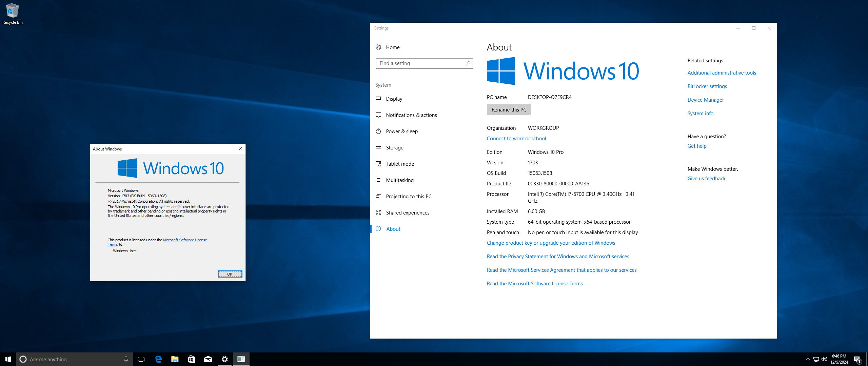Open Device Manager link
The width and height of the screenshot is (868, 366).
[x=706, y=100]
